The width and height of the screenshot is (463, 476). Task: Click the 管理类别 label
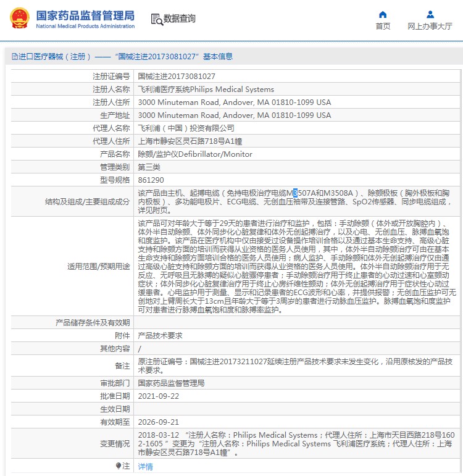point(115,167)
